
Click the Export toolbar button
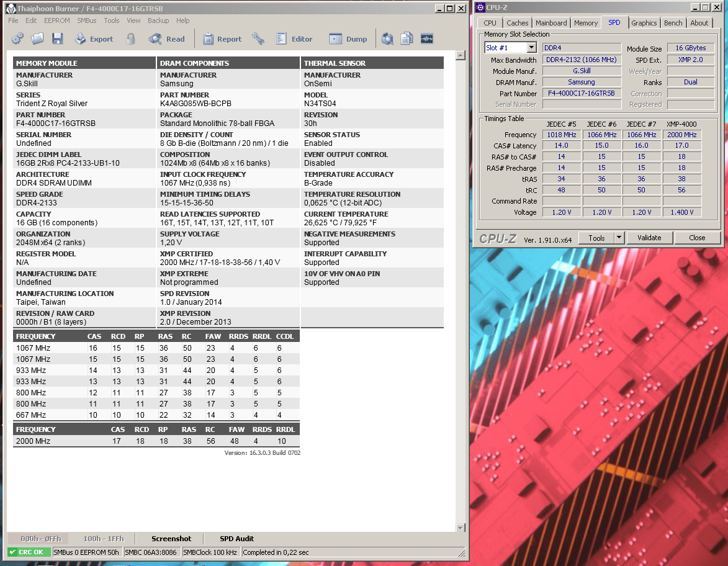point(94,39)
